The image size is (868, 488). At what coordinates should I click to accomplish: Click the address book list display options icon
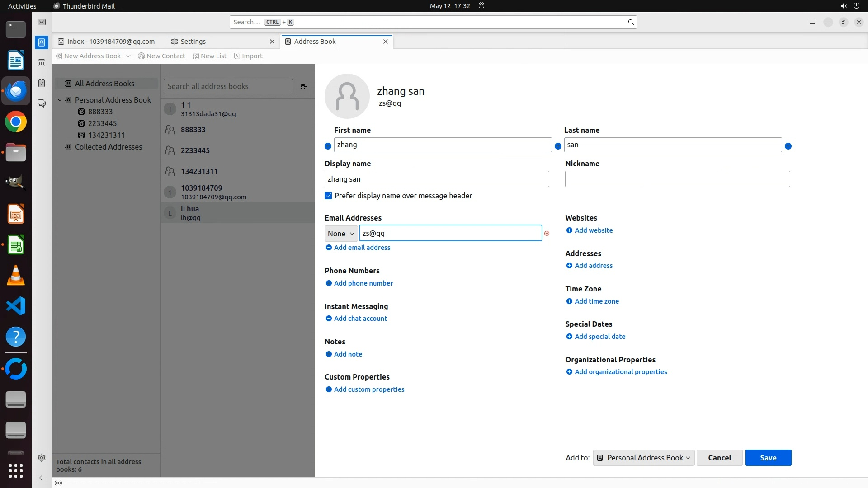(x=304, y=86)
